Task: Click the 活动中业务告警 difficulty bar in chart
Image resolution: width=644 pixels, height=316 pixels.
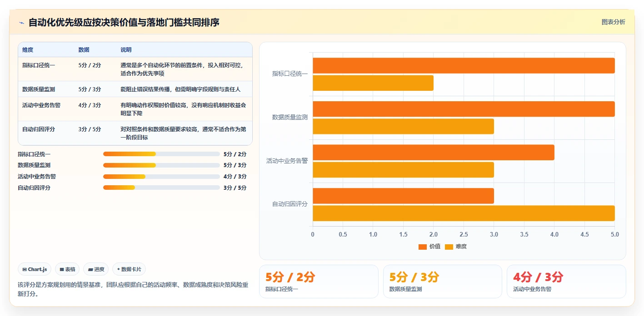Action: click(403, 170)
